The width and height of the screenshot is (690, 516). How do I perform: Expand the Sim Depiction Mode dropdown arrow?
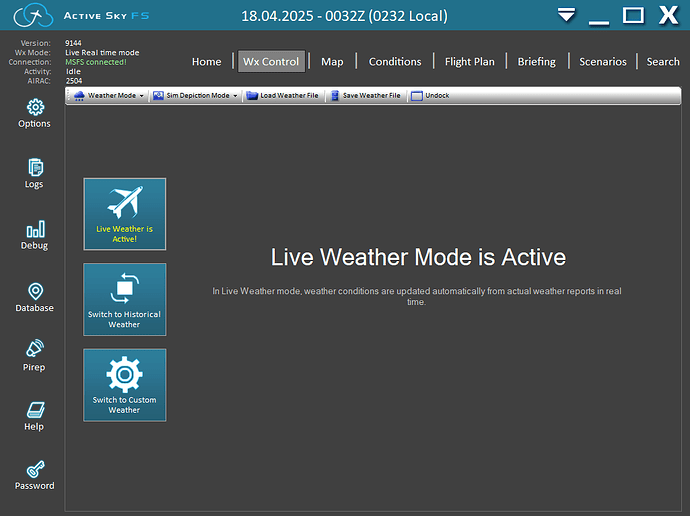(235, 96)
